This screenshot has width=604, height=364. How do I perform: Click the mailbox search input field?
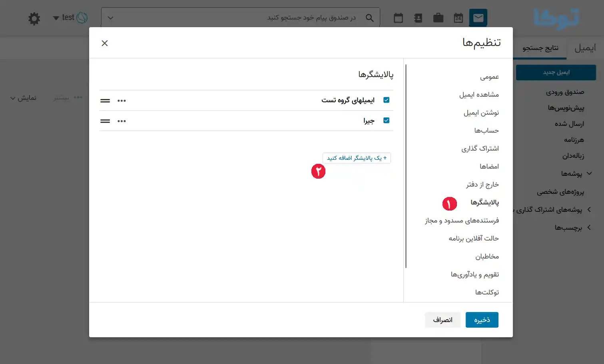pyautogui.click(x=240, y=18)
